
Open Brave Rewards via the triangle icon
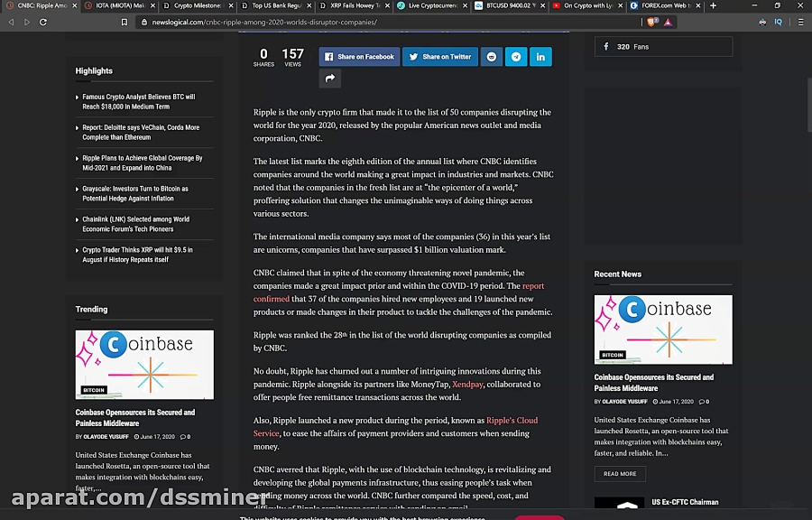click(x=666, y=21)
